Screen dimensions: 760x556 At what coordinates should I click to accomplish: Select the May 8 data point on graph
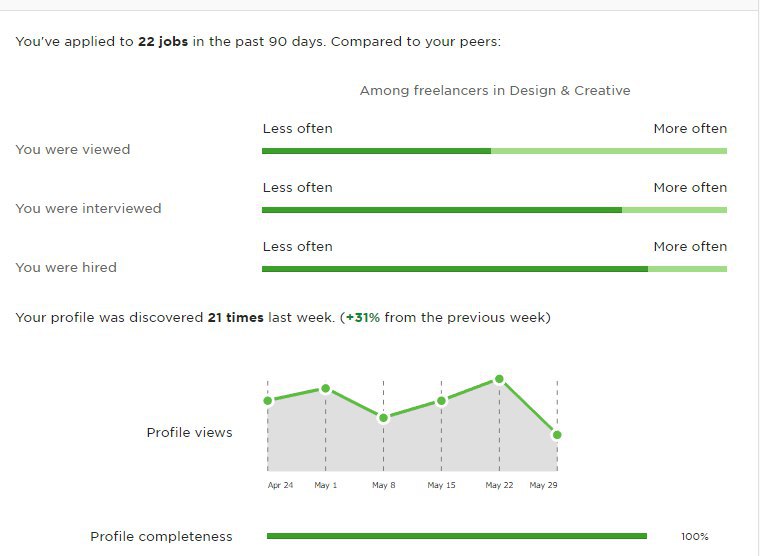[x=383, y=417]
